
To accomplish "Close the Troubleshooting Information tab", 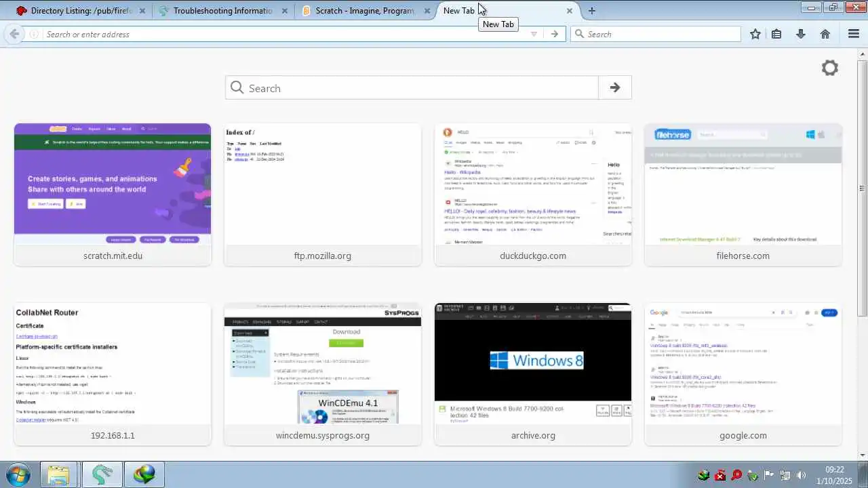I will point(284,11).
